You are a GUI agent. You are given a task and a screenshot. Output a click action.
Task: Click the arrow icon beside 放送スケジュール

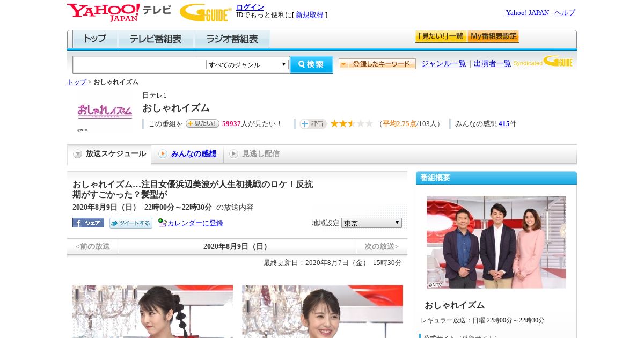(x=78, y=154)
